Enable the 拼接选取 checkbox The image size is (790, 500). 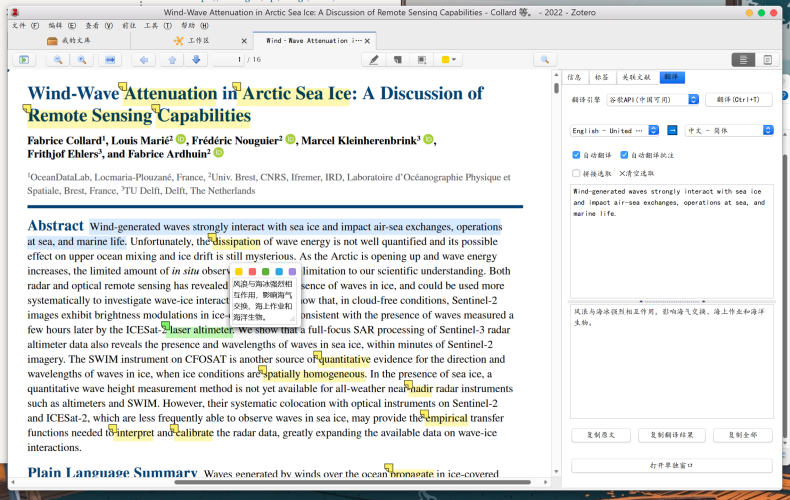(x=576, y=173)
